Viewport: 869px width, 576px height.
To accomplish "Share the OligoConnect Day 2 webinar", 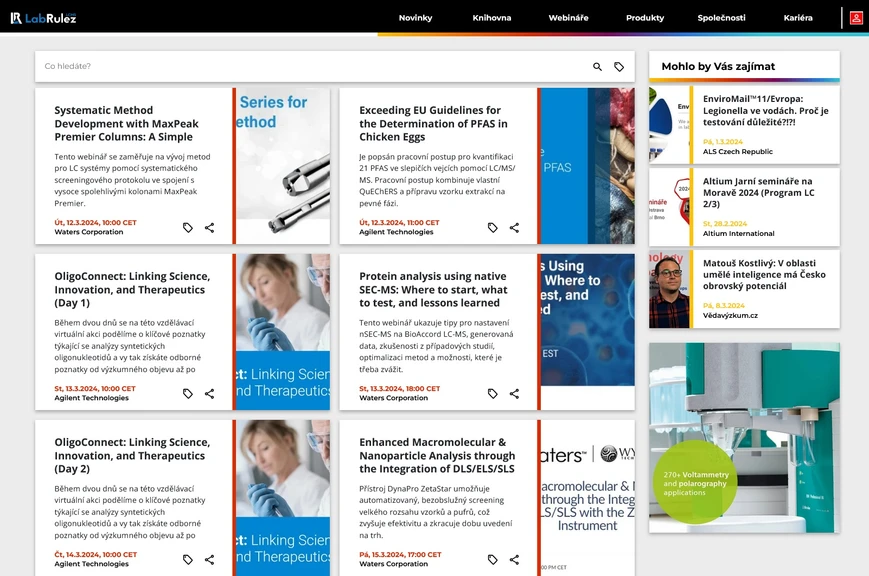I will point(209,559).
